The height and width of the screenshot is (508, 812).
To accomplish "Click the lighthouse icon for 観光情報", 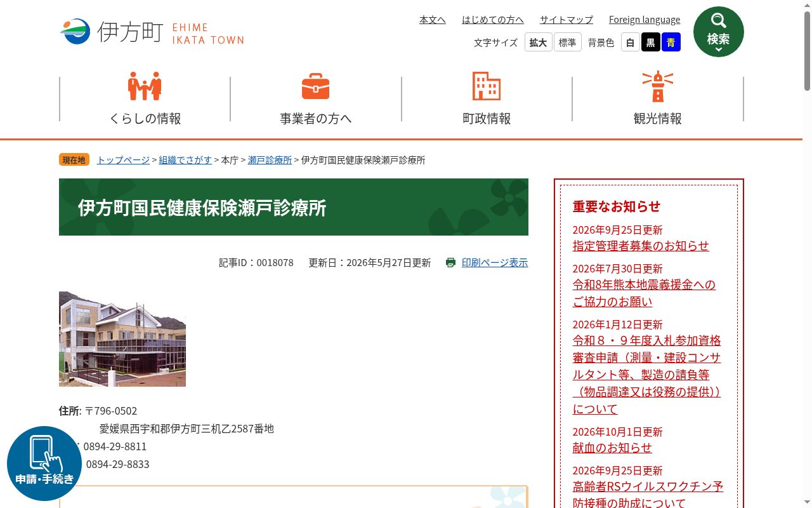I will click(x=657, y=86).
